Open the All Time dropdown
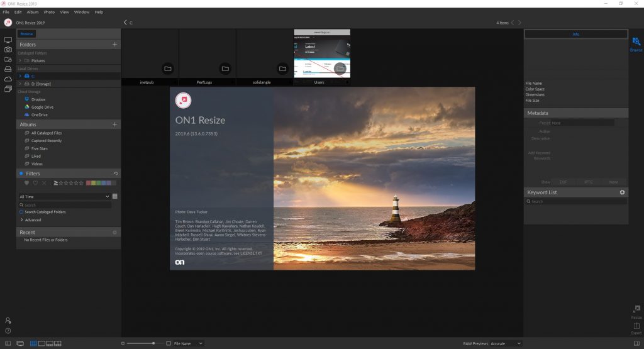 (x=65, y=197)
